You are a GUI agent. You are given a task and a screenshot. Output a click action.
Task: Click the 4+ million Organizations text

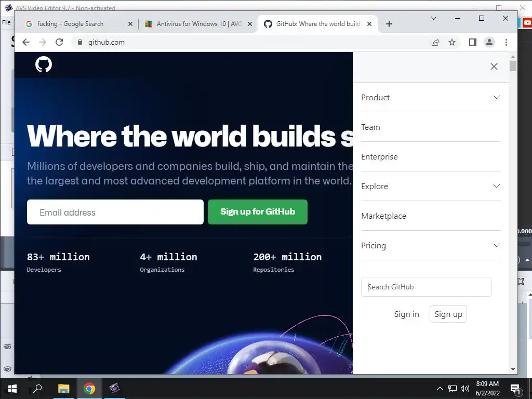(x=169, y=262)
